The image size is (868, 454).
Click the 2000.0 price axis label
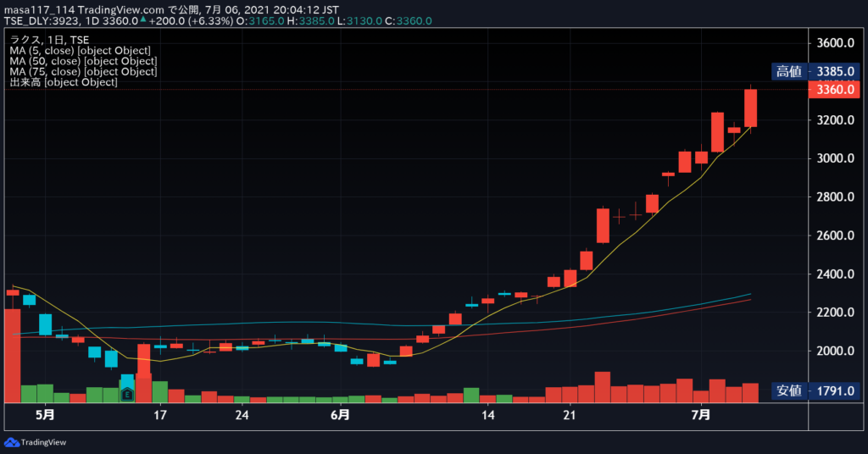click(x=835, y=351)
